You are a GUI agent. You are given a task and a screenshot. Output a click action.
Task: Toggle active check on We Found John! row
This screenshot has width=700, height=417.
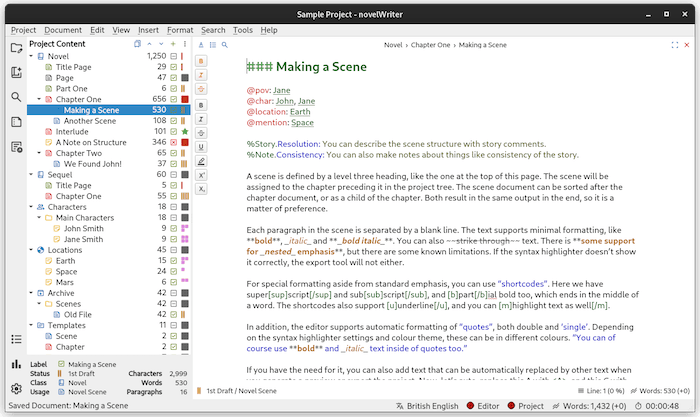coord(174,163)
